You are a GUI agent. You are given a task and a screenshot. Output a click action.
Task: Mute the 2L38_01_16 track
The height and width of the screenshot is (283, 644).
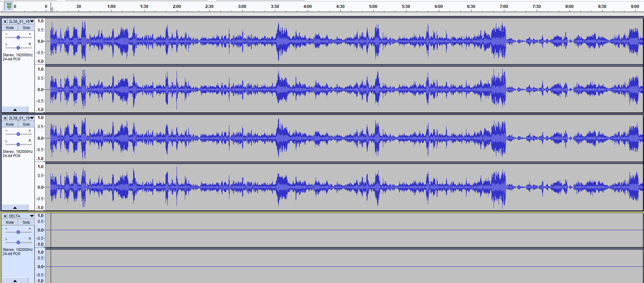coord(10,28)
